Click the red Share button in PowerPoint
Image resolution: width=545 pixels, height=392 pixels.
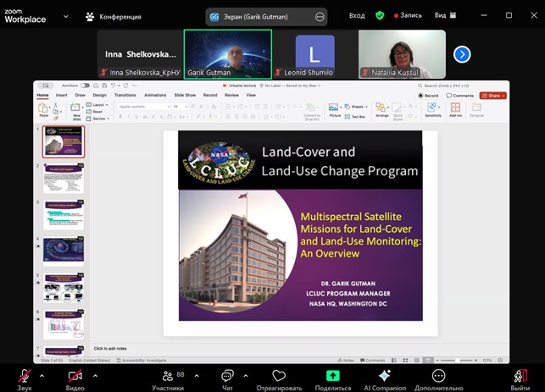click(492, 96)
